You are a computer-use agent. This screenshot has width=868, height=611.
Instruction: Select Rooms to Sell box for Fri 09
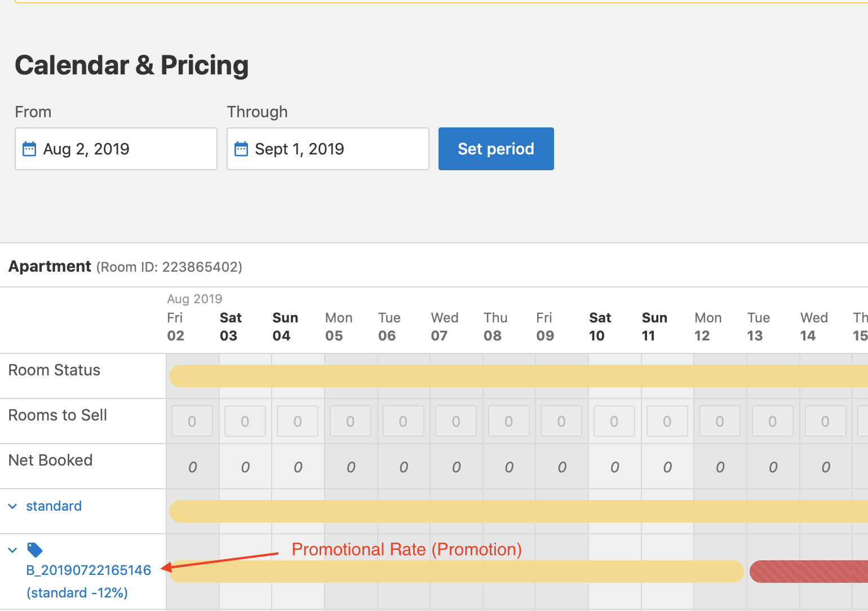[x=561, y=421]
